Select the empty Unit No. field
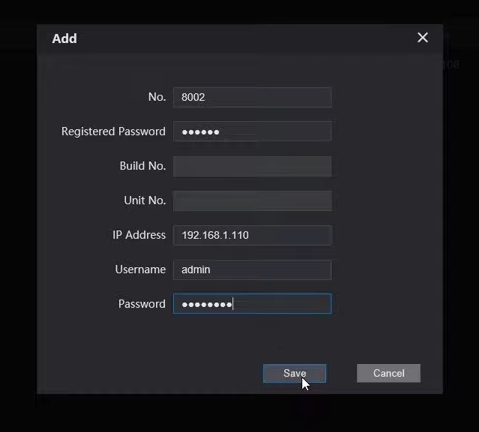Viewport: 479px width, 432px height. point(252,201)
